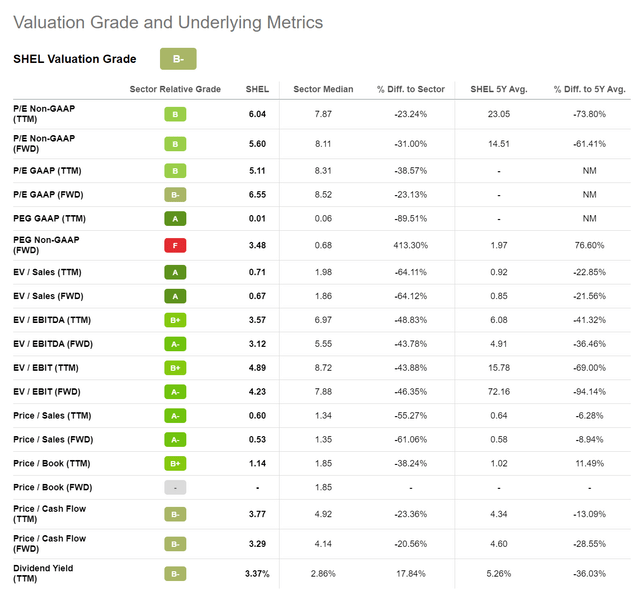This screenshot has height=602, width=640.
Task: Select the B+ grade badge for Price / Book (TTM)
Action: click(175, 463)
